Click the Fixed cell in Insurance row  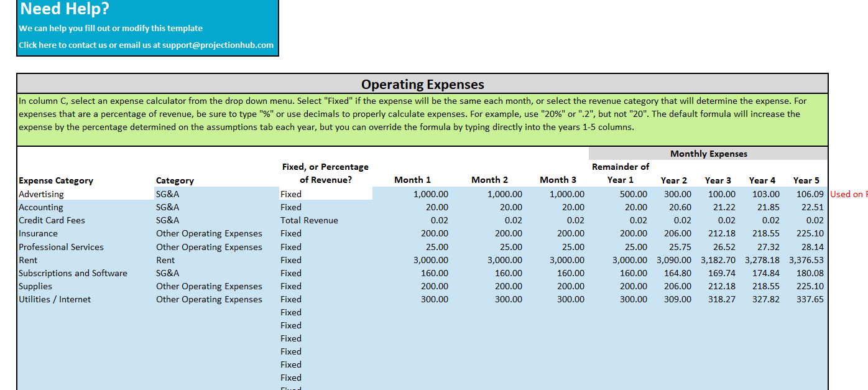tap(326, 233)
